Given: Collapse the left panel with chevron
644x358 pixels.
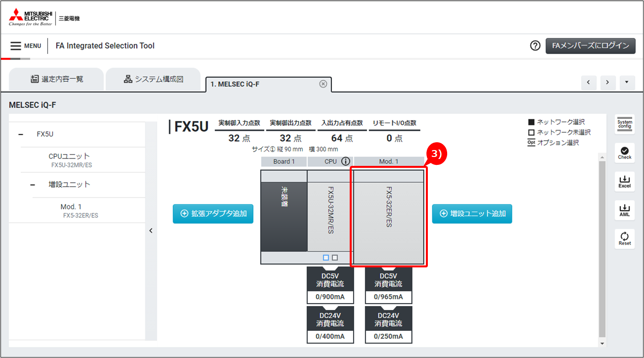Looking at the screenshot, I should 151,230.
